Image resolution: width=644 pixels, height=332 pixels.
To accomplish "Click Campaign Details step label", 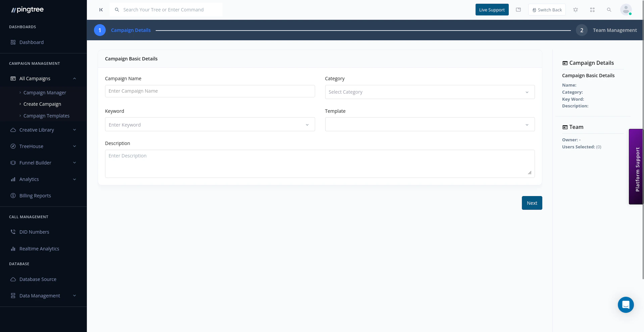I will click(x=131, y=30).
